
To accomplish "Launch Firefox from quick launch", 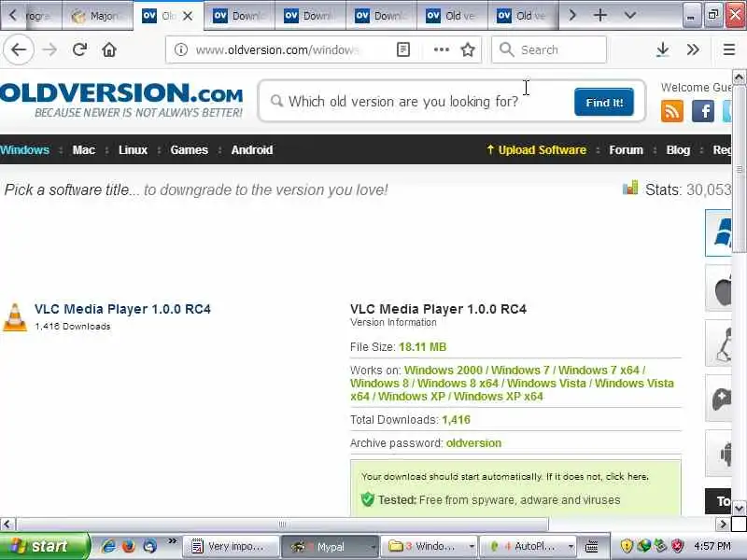I will click(x=129, y=546).
